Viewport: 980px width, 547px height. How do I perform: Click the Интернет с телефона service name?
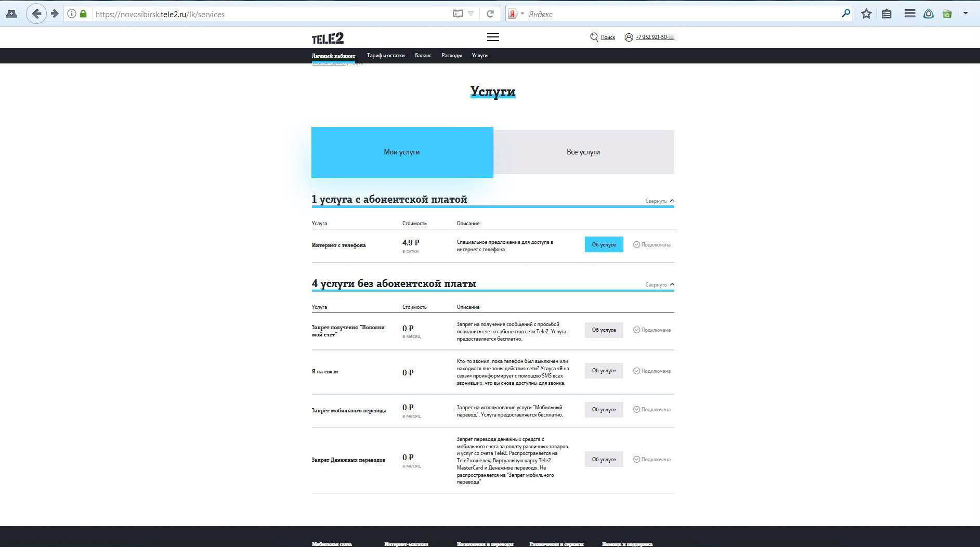click(338, 245)
